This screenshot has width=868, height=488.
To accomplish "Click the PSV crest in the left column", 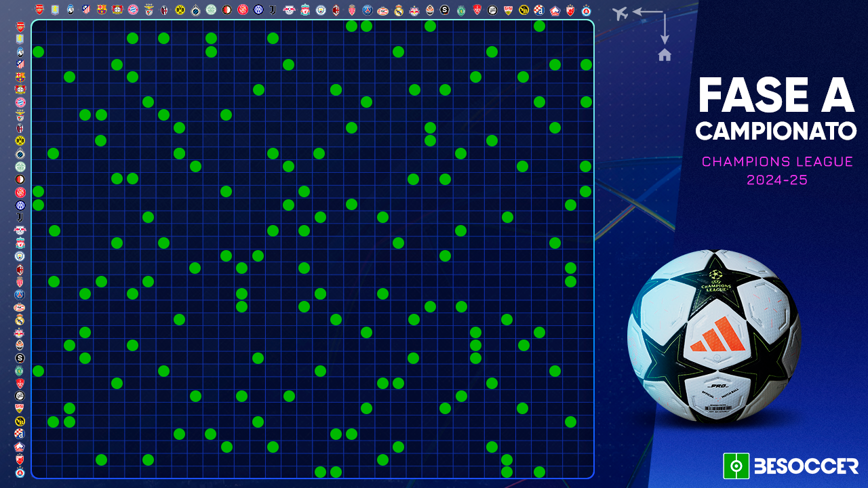I will [x=20, y=307].
